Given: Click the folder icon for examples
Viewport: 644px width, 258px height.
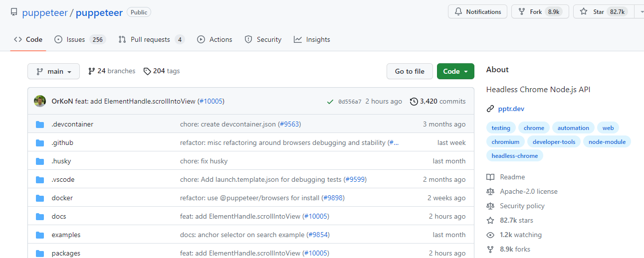Looking at the screenshot, I should coord(40,235).
